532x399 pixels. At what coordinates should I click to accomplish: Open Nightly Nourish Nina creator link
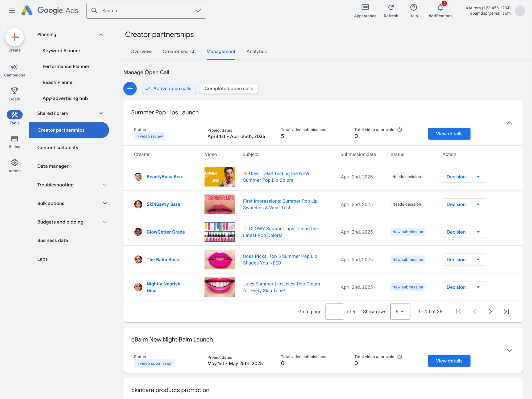click(x=163, y=287)
